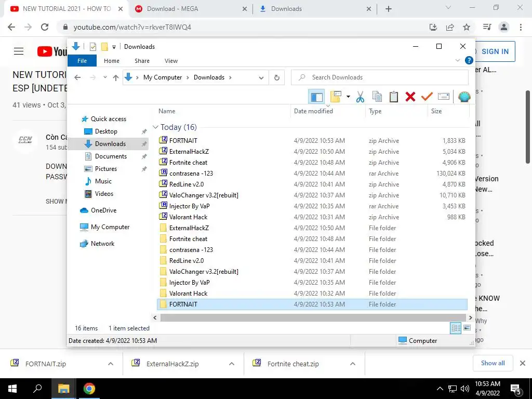The width and height of the screenshot is (532, 399).
Task: Click the red X Delete icon
Action: point(410,97)
